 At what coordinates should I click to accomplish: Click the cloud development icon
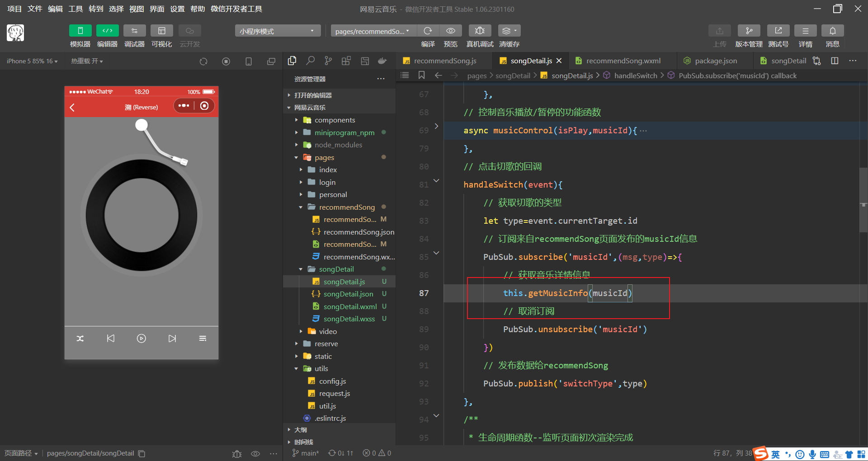pyautogui.click(x=189, y=31)
